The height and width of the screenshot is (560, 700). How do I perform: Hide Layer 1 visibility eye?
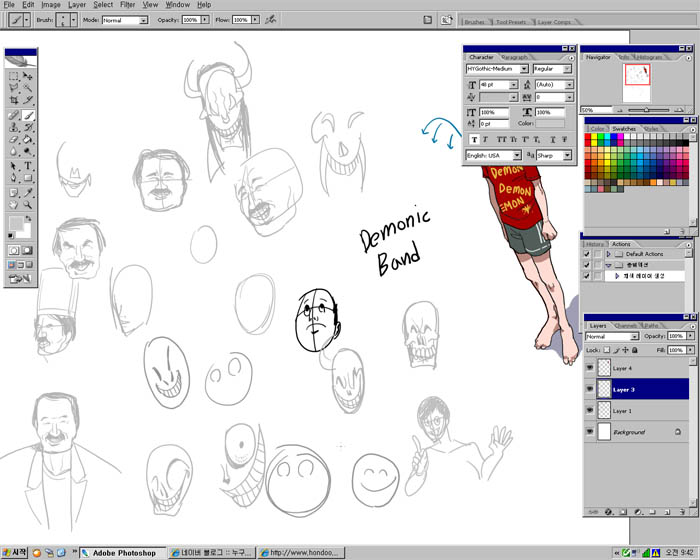click(590, 410)
